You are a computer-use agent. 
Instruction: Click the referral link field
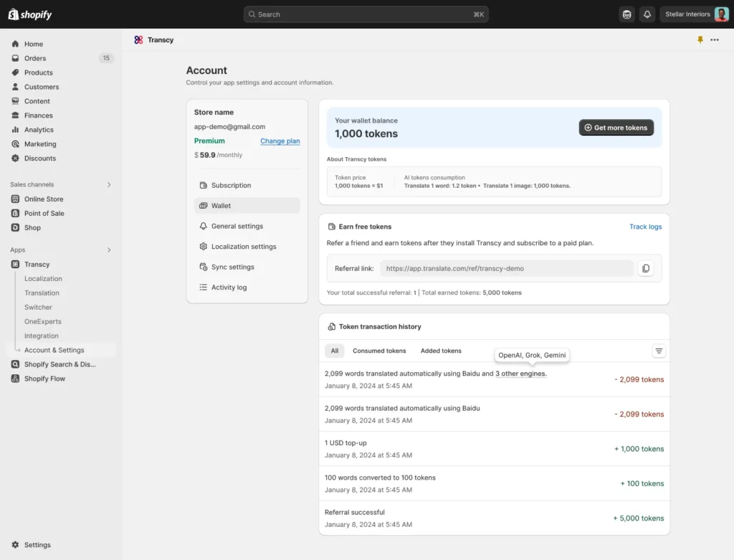[507, 268]
